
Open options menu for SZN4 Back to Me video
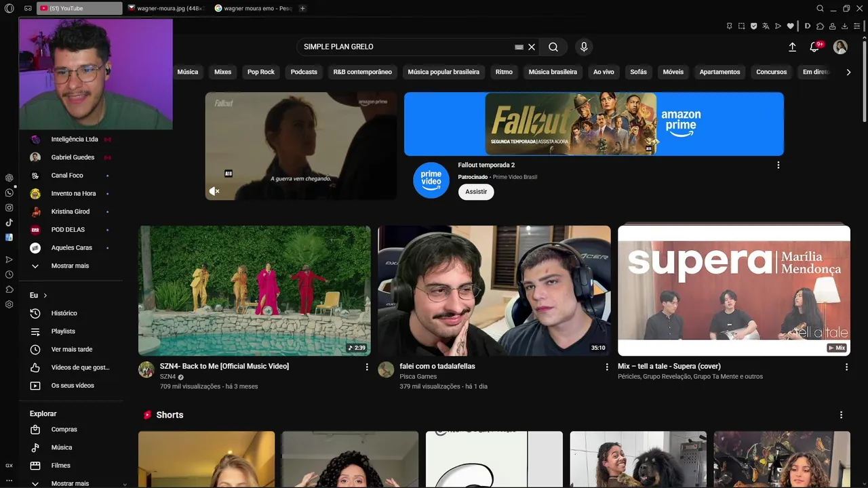(x=367, y=367)
